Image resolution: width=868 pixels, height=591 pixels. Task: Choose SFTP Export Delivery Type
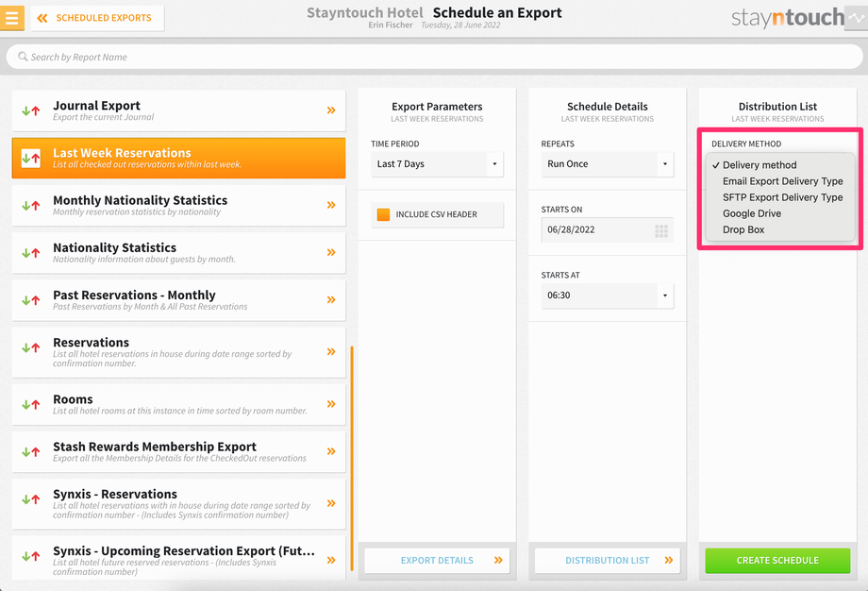[x=782, y=197]
